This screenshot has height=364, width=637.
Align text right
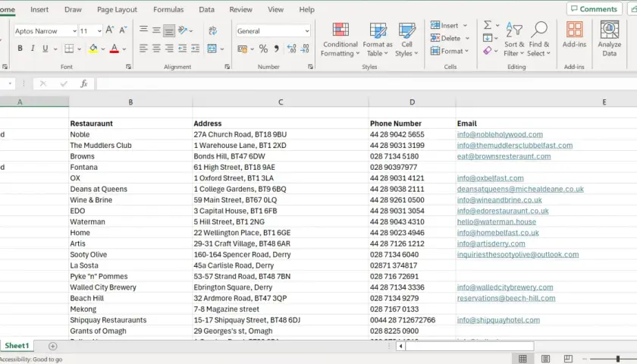[169, 49]
